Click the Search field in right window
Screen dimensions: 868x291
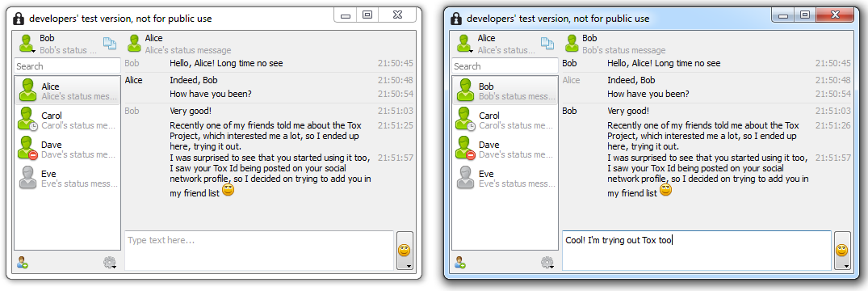tap(505, 66)
